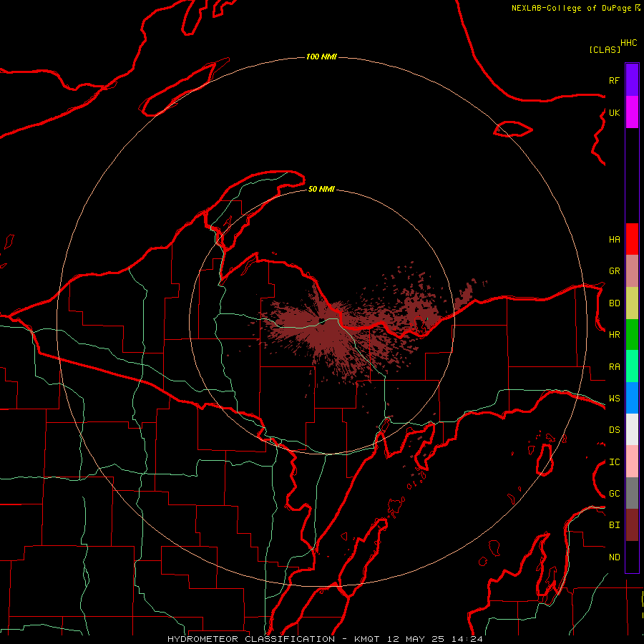This screenshot has width=644, height=644.
Task: Click the HYDROMETEOR CLASSIFICATION title text
Action: click(x=251, y=639)
